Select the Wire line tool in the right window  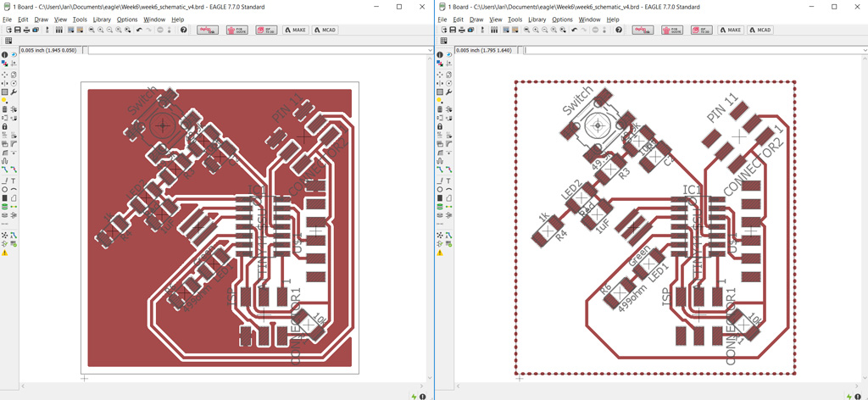coord(439,181)
